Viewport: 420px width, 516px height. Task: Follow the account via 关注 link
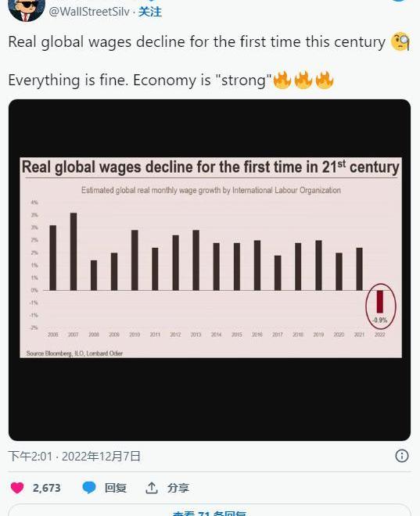(150, 12)
